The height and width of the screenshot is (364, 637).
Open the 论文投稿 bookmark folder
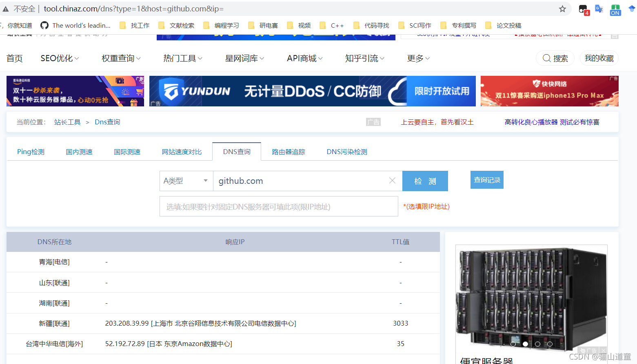point(503,25)
